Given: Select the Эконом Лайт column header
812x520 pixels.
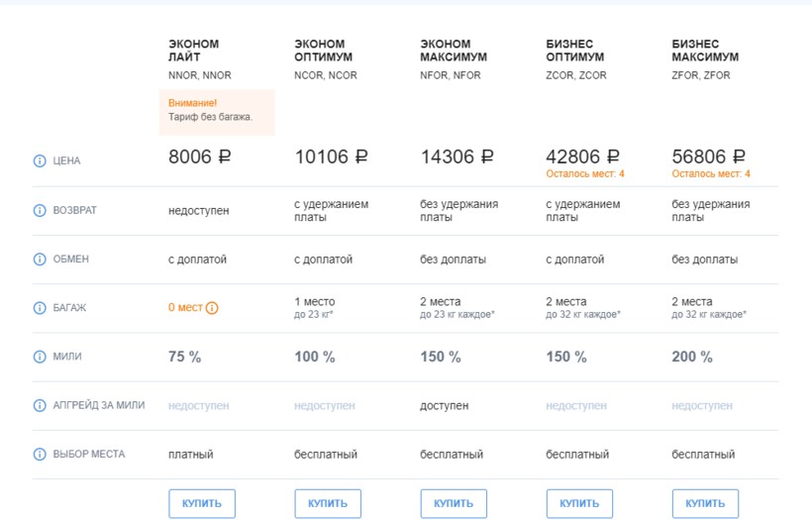Looking at the screenshot, I should click(x=194, y=51).
